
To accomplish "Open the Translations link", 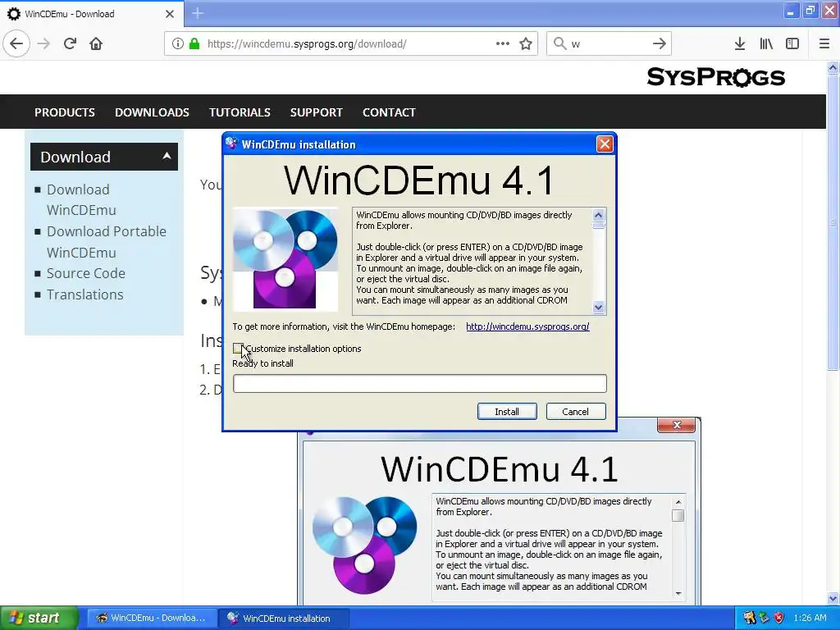I will (84, 294).
